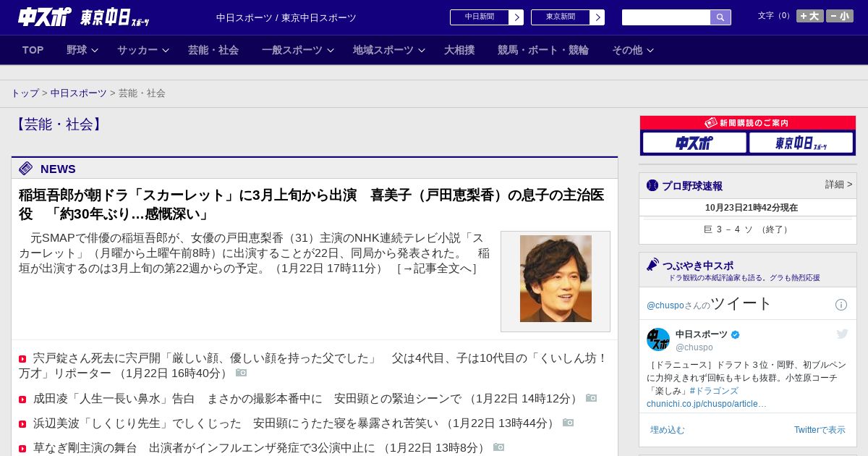Increase text size with +大 button
This screenshot has height=456, width=868.
coord(810,16)
